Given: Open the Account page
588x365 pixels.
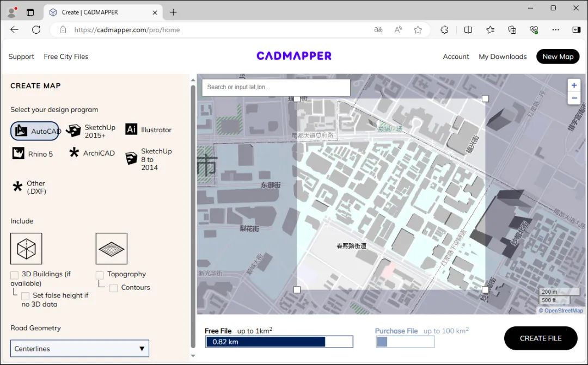Looking at the screenshot, I should 456,57.
